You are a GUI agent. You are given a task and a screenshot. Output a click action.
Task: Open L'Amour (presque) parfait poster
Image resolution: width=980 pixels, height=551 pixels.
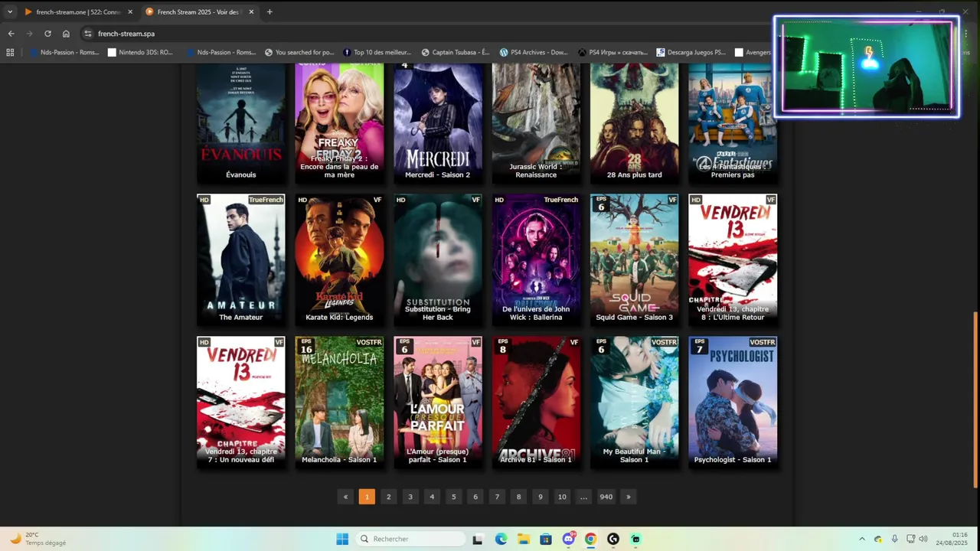pyautogui.click(x=438, y=402)
